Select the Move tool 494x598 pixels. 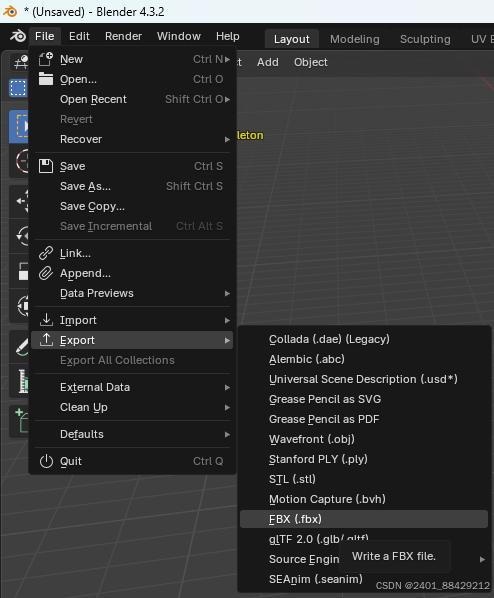coord(19,201)
